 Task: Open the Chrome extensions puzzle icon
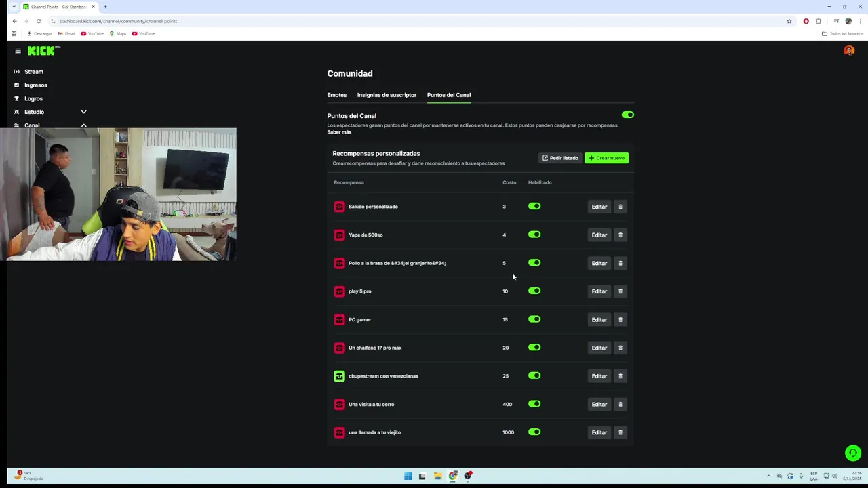tap(818, 21)
